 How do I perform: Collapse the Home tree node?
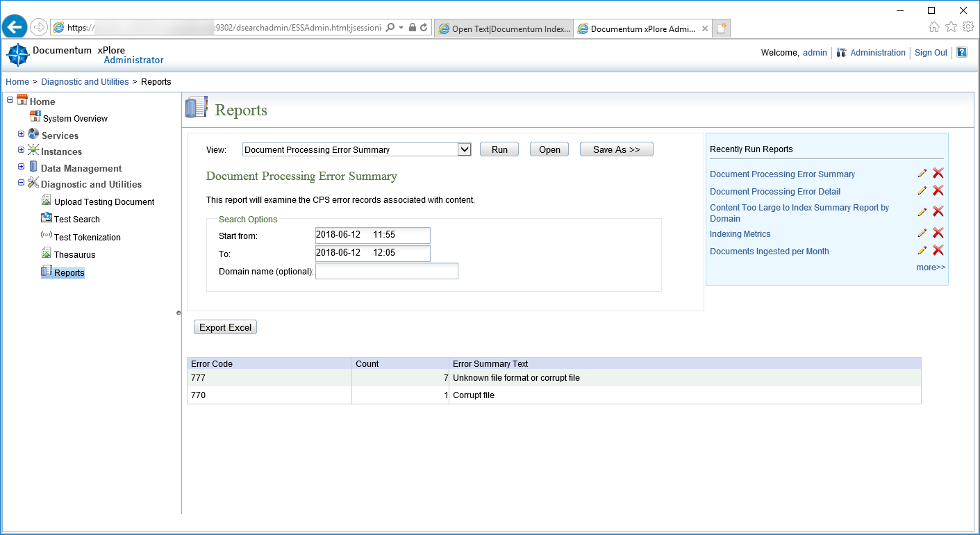click(x=10, y=100)
